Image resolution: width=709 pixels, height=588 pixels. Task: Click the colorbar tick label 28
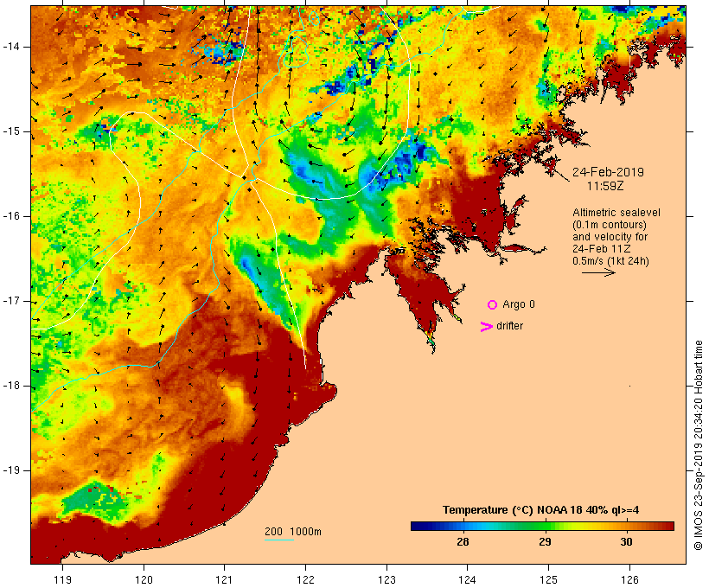[463, 542]
